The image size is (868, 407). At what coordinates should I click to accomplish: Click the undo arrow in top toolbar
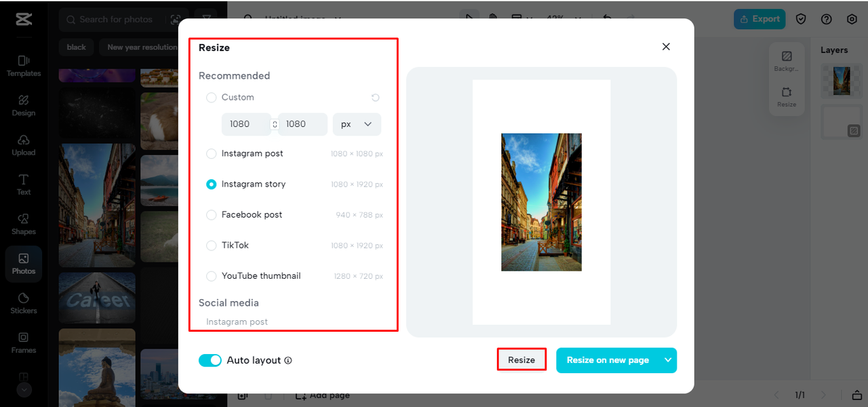coord(608,19)
